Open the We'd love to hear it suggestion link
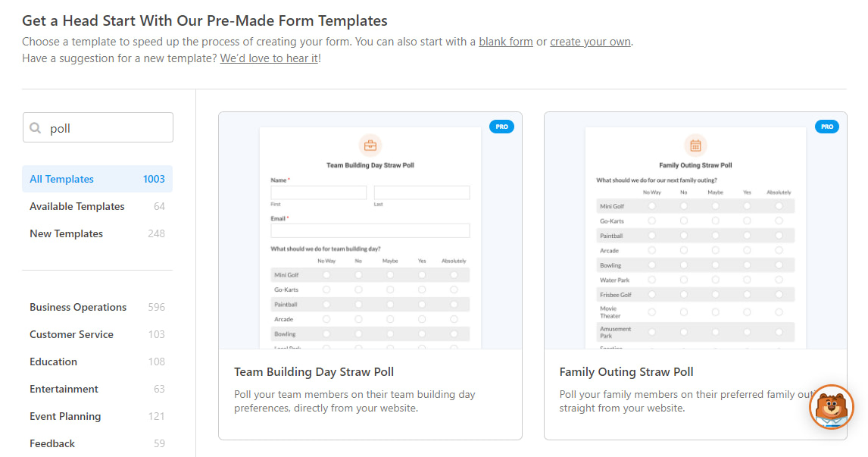Image resolution: width=868 pixels, height=457 pixels. [x=268, y=58]
